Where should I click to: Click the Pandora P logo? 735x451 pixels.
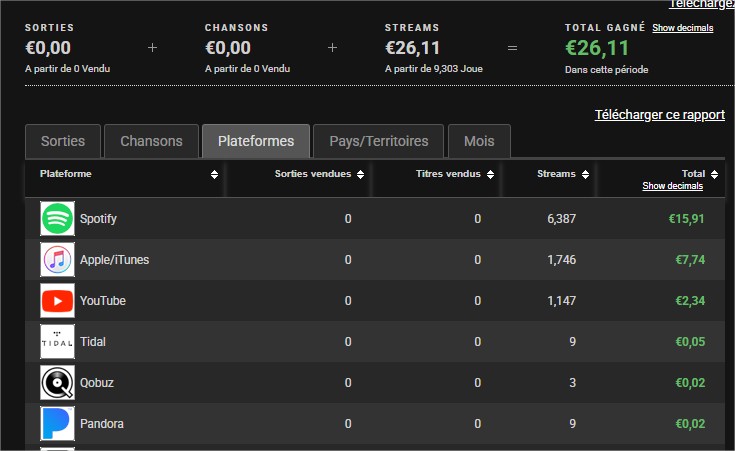(x=57, y=424)
